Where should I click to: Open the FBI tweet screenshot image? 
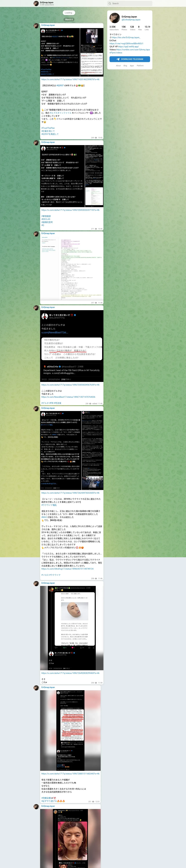pos(72,346)
